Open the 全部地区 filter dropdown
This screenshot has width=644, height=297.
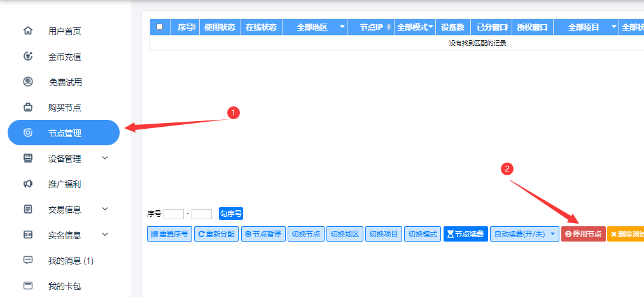click(315, 27)
